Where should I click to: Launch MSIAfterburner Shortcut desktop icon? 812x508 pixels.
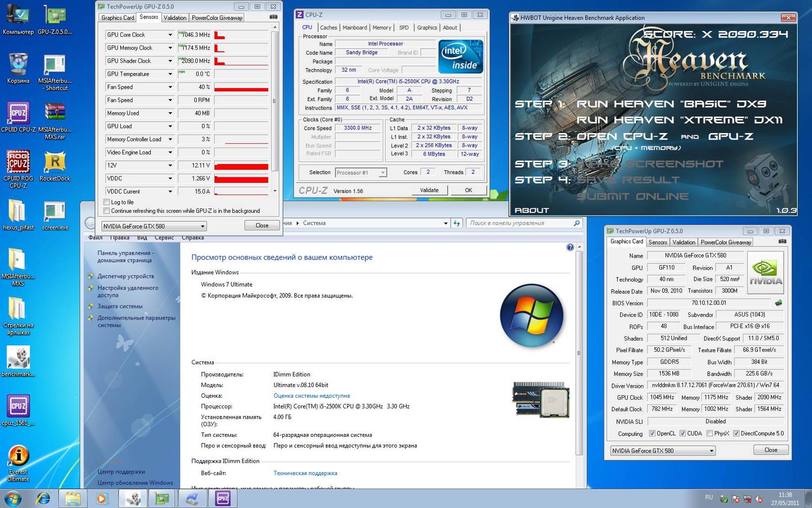point(55,72)
